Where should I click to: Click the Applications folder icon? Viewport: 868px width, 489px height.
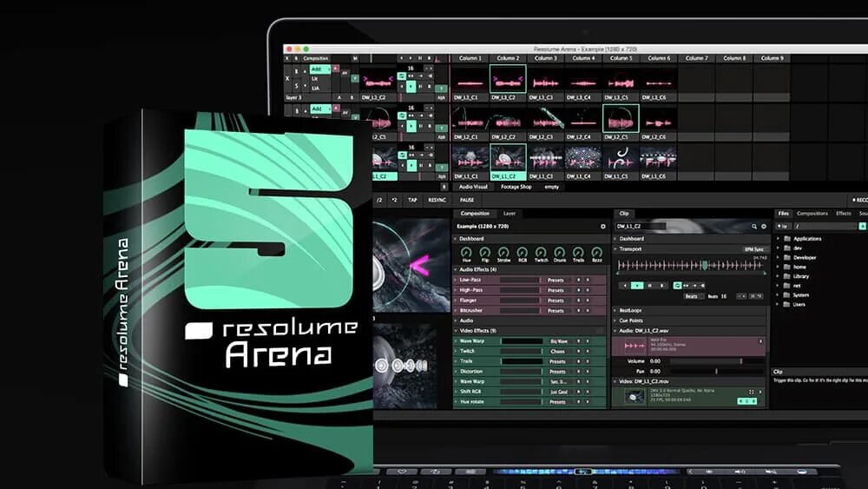click(x=787, y=239)
